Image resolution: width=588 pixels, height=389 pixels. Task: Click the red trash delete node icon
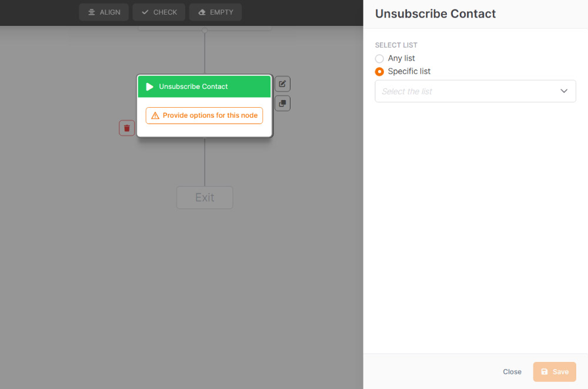pos(126,128)
